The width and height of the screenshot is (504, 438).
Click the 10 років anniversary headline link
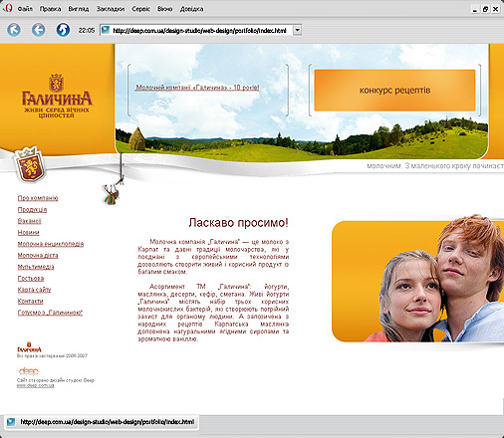tap(197, 88)
